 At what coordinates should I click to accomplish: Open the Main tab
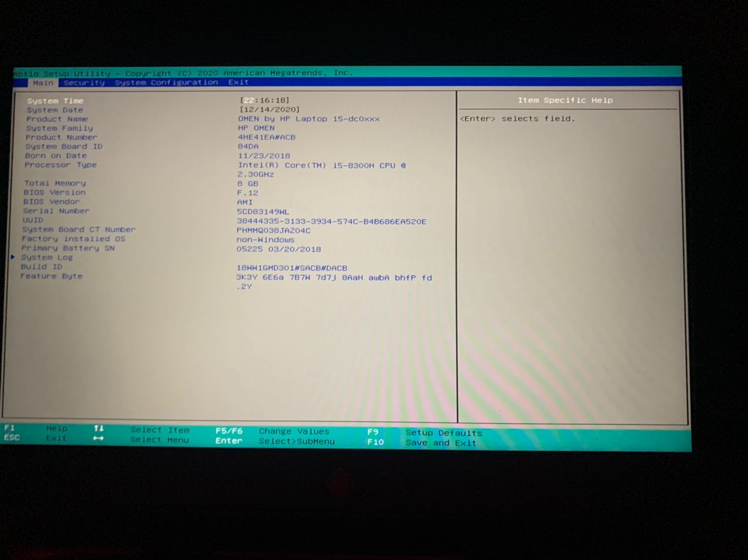[43, 83]
